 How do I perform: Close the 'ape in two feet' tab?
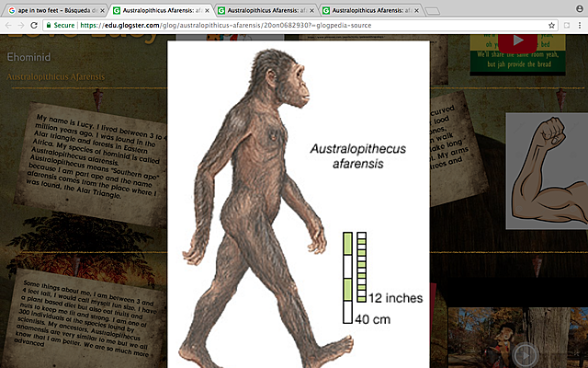tap(102, 10)
